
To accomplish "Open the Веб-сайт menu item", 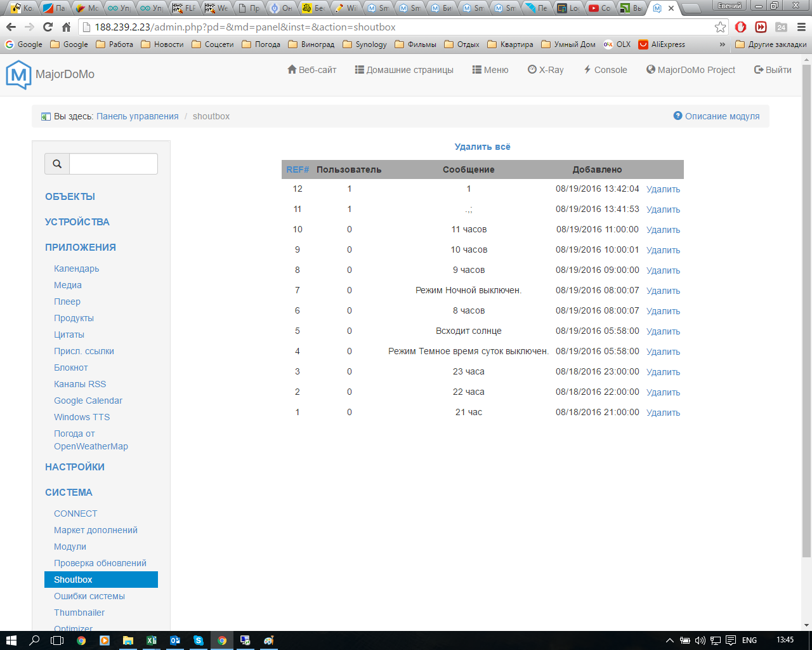I will click(311, 70).
